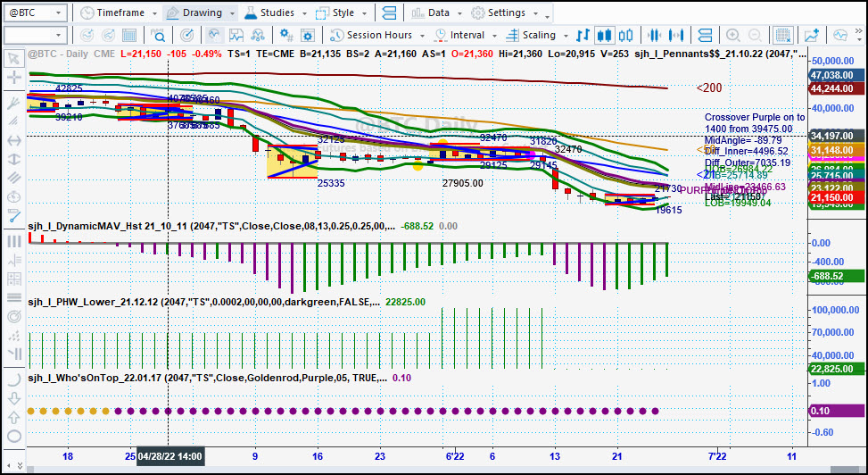The width and height of the screenshot is (868, 475).
Task: Click the 04/28/22 14:00 time cursor label
Action: [x=170, y=457]
